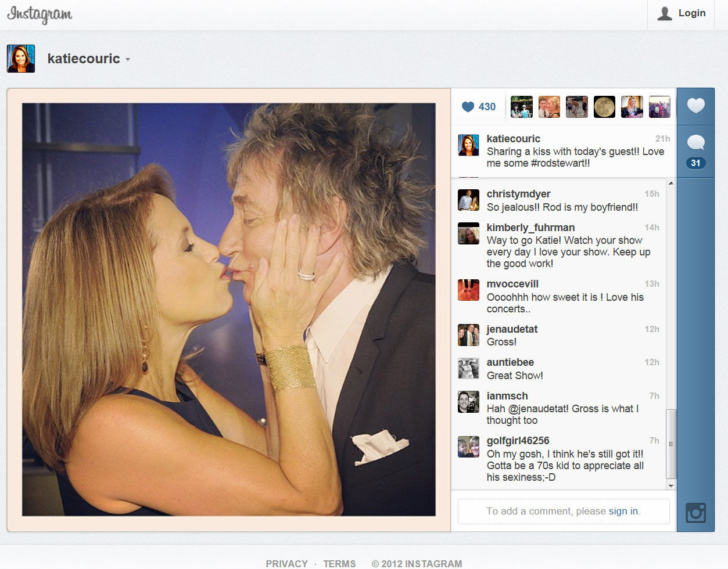
Task: Click the comments scrollbar thumb
Action: tap(671, 444)
